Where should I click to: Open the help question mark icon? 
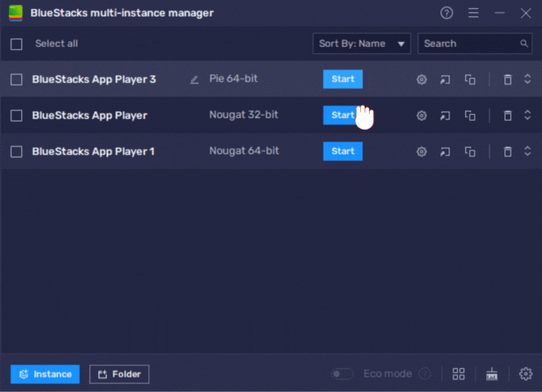tap(447, 13)
